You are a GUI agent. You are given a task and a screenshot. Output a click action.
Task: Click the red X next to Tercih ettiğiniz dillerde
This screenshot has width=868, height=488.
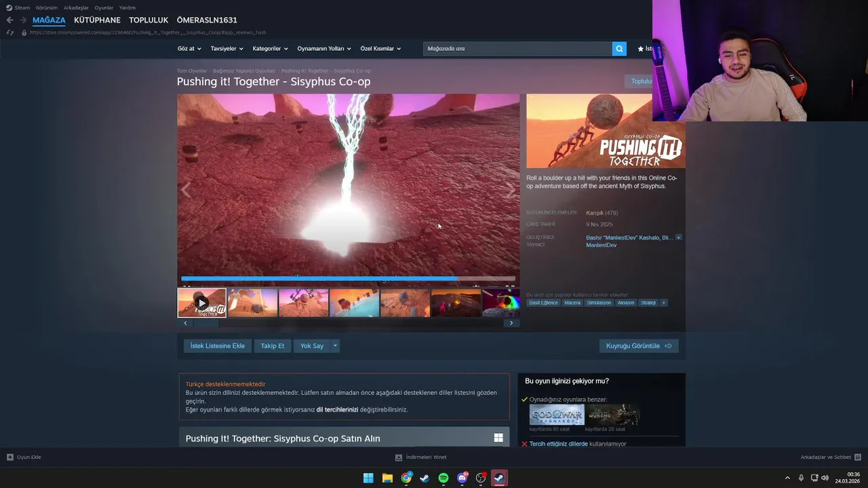click(x=524, y=444)
